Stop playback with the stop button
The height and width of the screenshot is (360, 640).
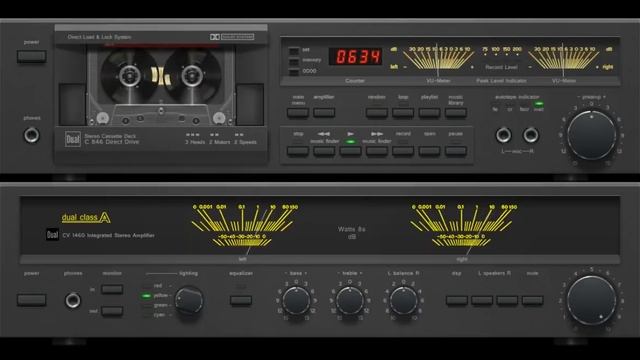coord(298,151)
